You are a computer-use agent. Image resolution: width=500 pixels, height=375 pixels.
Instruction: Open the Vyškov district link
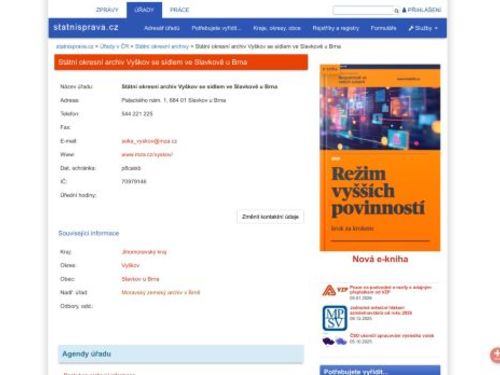130,265
